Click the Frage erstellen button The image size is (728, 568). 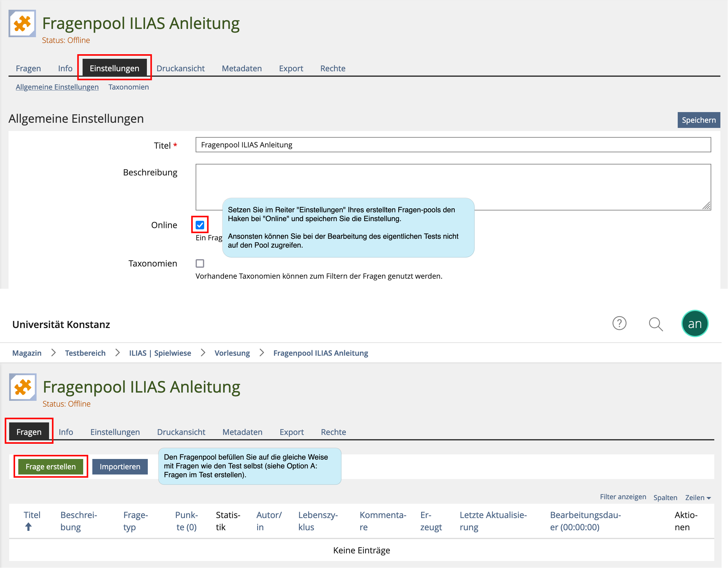click(x=51, y=467)
